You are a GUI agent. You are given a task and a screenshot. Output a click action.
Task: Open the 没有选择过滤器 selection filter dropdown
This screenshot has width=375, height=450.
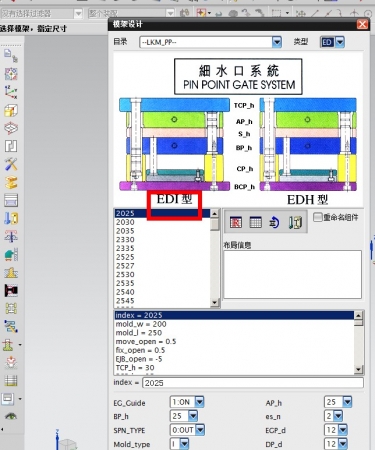coord(78,13)
